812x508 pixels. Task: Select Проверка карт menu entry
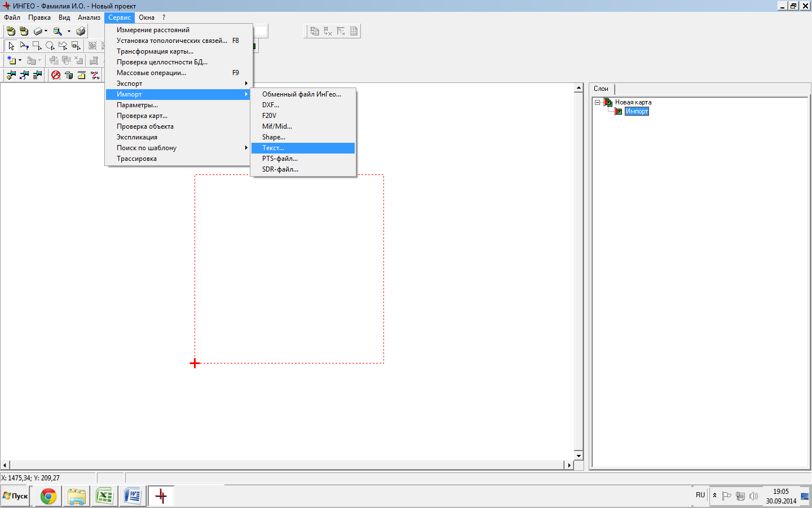tap(178, 116)
